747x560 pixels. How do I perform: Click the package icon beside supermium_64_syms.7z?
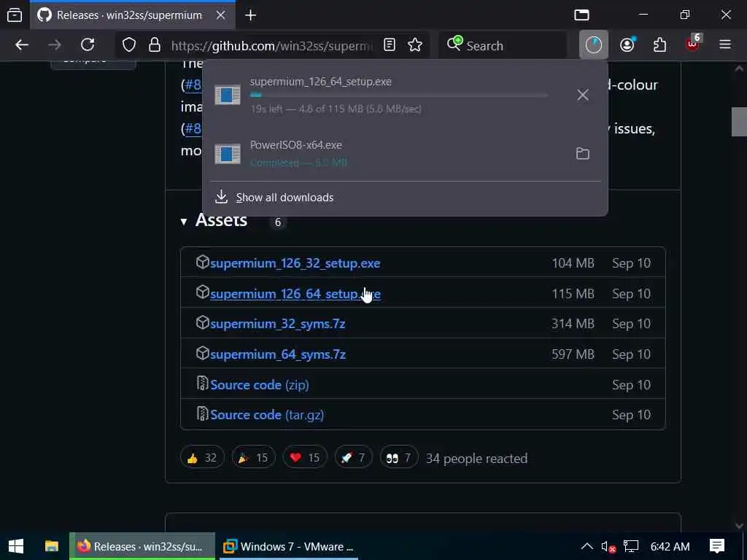(x=203, y=353)
